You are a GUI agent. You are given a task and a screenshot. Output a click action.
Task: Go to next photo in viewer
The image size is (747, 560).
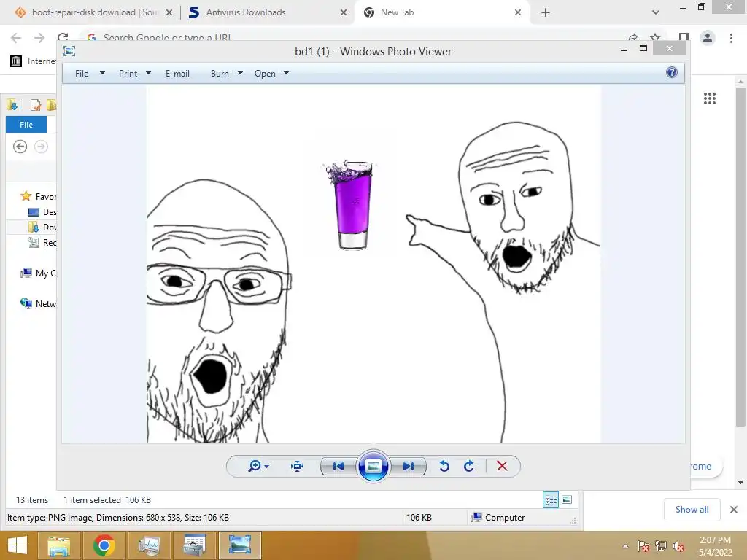[409, 466]
